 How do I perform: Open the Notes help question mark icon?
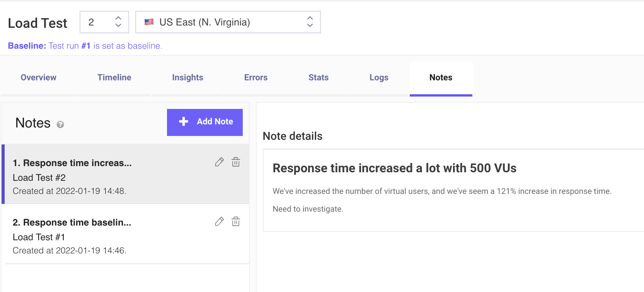pyautogui.click(x=60, y=124)
